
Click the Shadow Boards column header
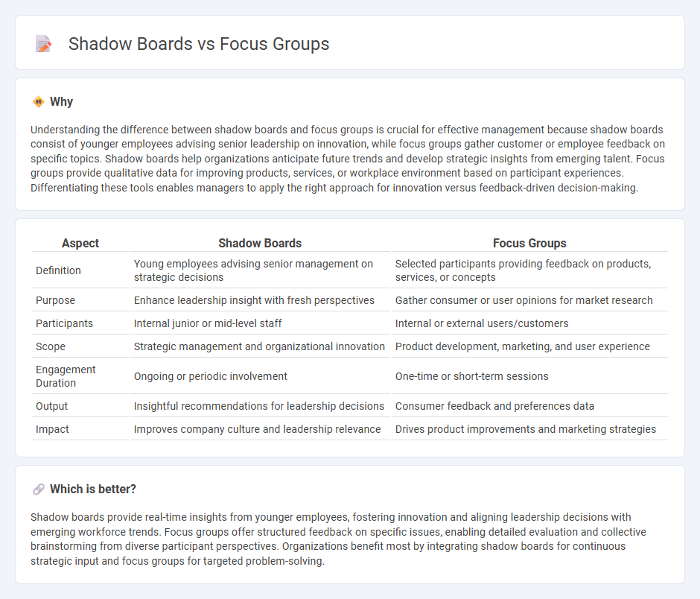click(x=260, y=243)
